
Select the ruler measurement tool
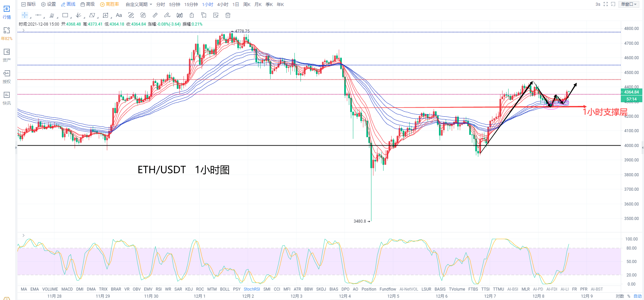[155, 15]
